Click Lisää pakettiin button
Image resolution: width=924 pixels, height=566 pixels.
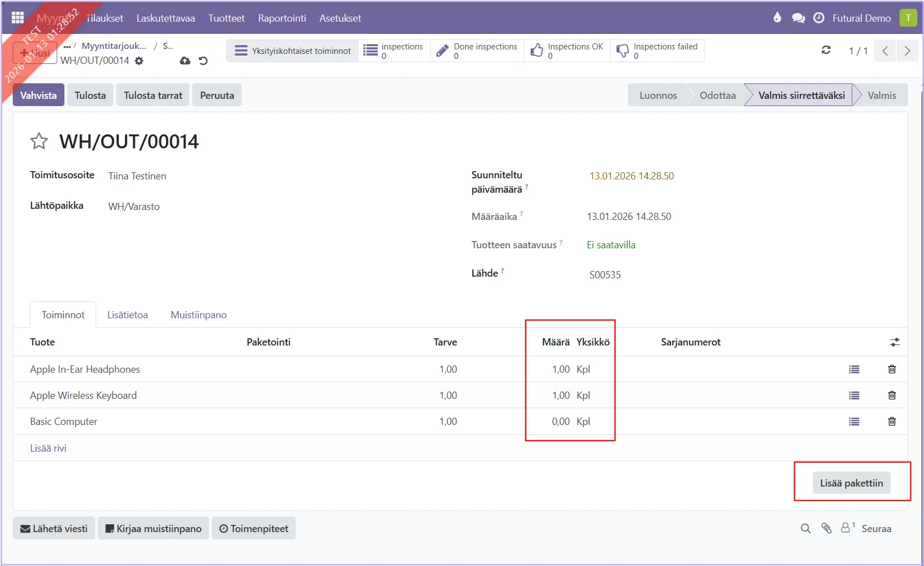851,483
